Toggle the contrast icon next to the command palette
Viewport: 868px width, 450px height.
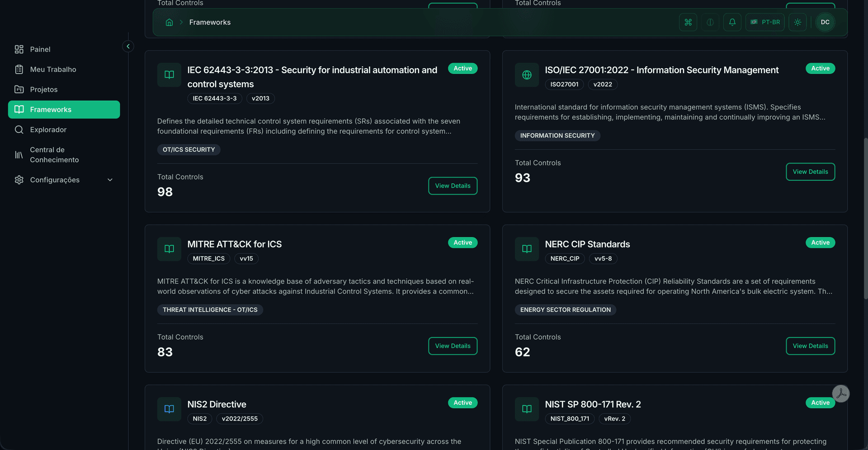[710, 22]
